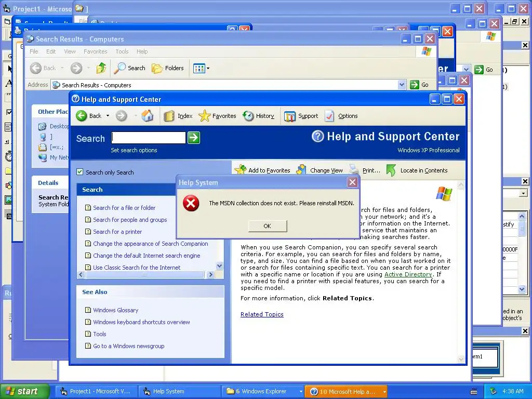Open Desktop under Other Places
The width and height of the screenshot is (532, 399).
54,126
